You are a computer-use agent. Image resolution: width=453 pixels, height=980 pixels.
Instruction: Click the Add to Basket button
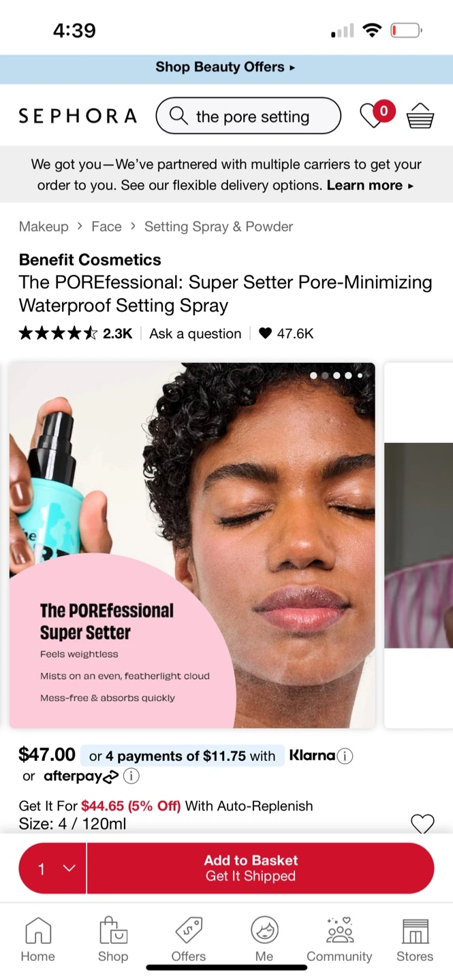pyautogui.click(x=261, y=868)
